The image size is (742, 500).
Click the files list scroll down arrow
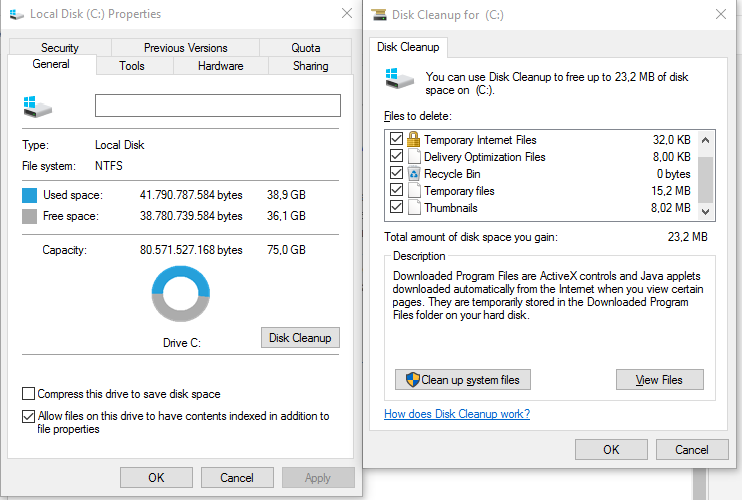[705, 211]
